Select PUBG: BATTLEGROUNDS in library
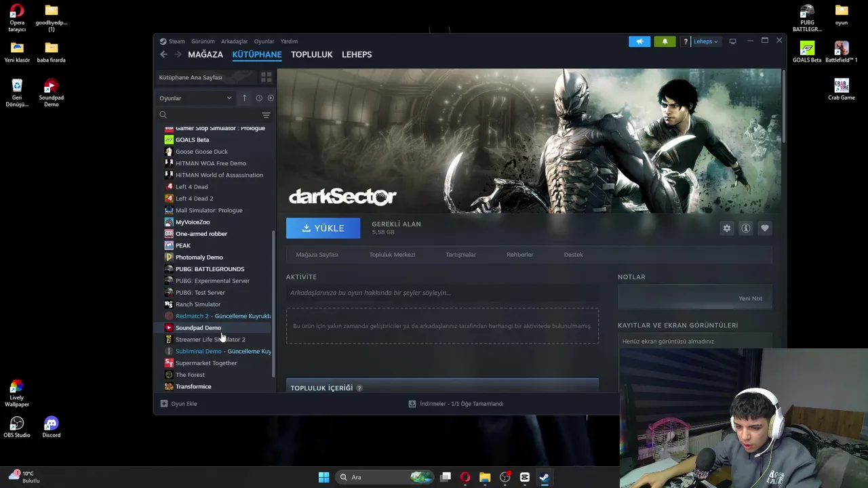The width and height of the screenshot is (868, 488). [x=210, y=269]
